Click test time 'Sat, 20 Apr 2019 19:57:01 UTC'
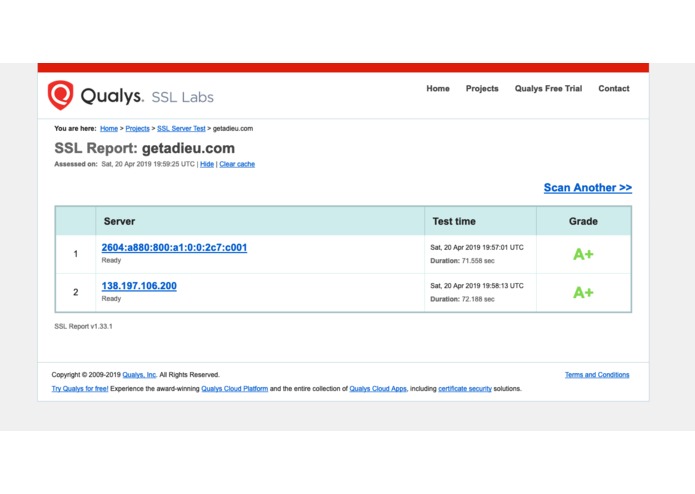Viewport: 695px width, 494px height. (477, 248)
